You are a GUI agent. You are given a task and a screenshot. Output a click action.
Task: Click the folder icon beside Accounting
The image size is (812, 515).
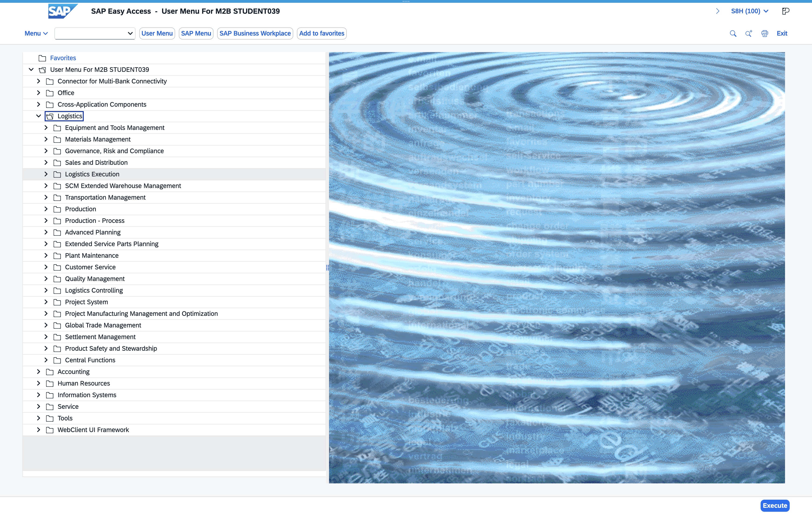pos(50,372)
